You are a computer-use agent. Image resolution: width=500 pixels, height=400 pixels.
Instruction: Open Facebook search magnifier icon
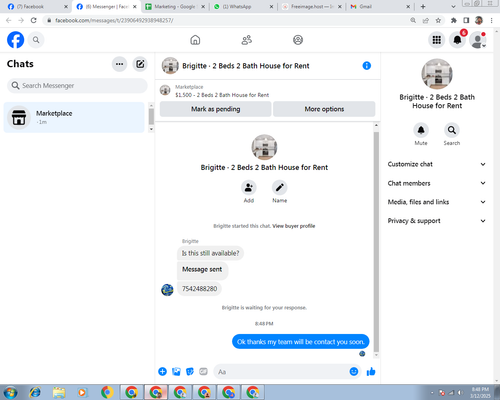pos(36,40)
